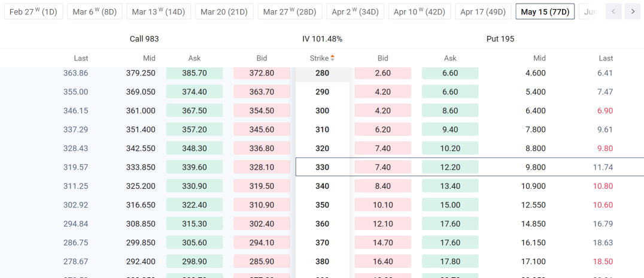
Task: Click call ask 315.30 at strike 360
Action: coord(195,223)
